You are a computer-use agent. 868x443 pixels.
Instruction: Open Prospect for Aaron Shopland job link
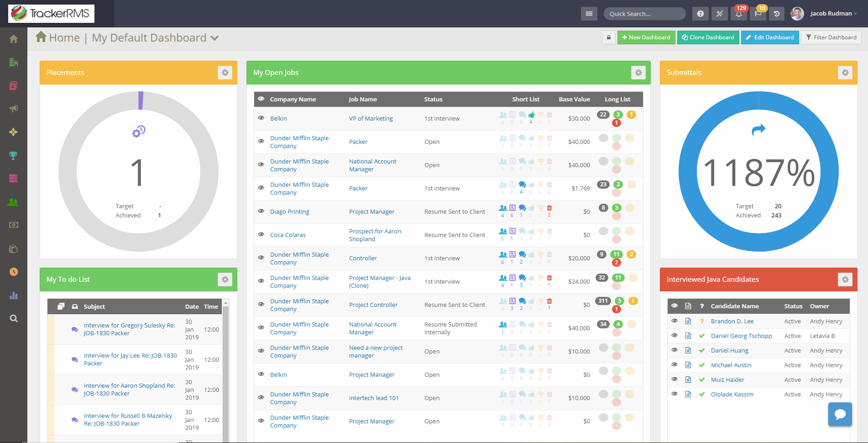(375, 235)
